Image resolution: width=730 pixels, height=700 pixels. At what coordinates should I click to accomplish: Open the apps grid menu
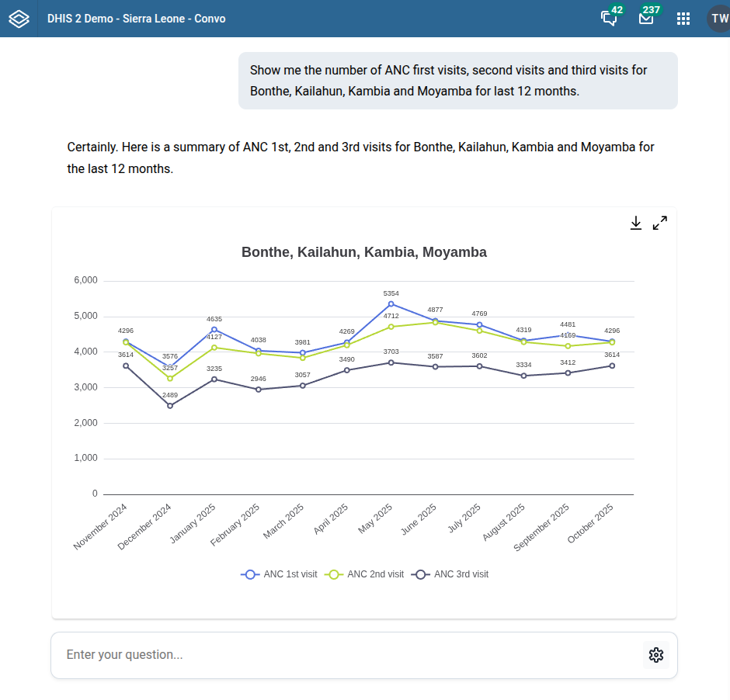[x=683, y=19]
